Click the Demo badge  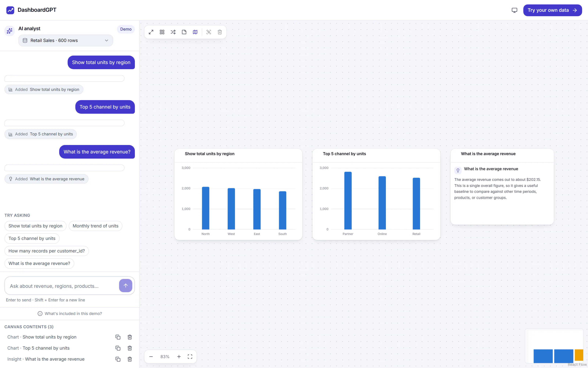coord(126,29)
